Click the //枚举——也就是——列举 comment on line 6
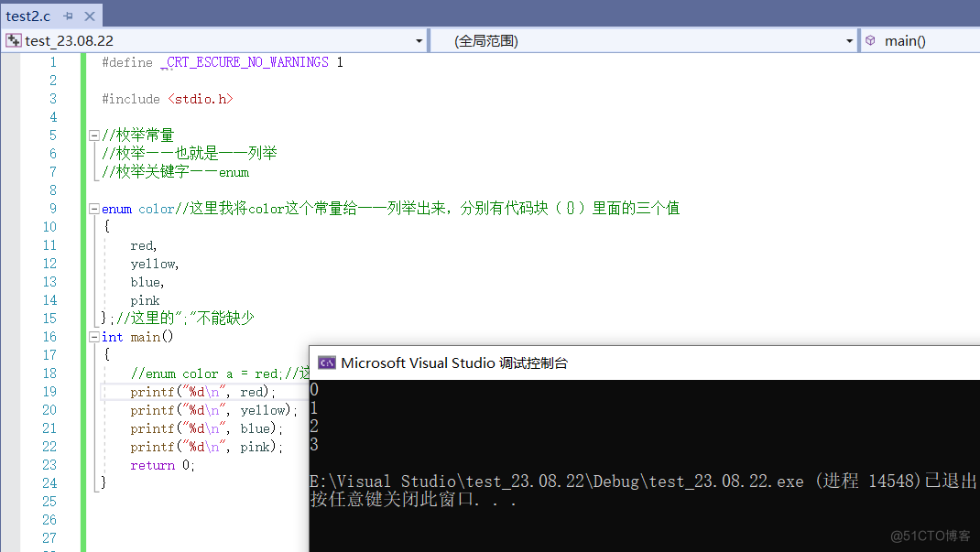The width and height of the screenshot is (980, 552). (190, 153)
